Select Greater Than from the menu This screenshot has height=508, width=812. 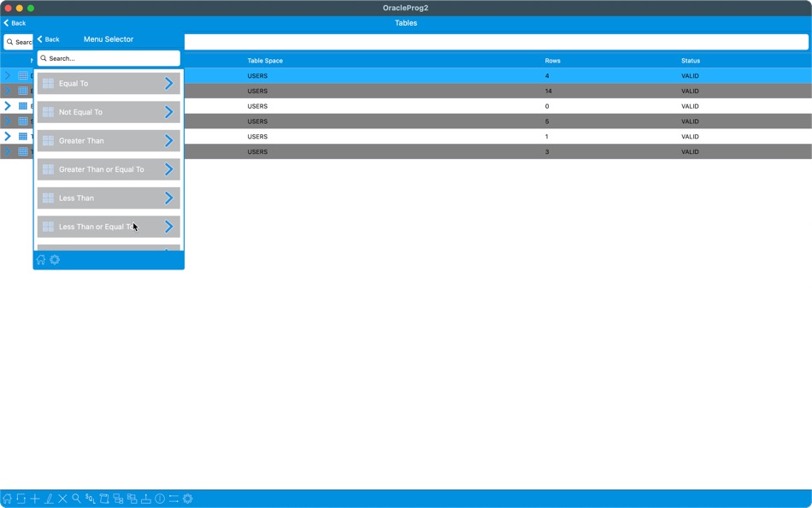(x=108, y=140)
